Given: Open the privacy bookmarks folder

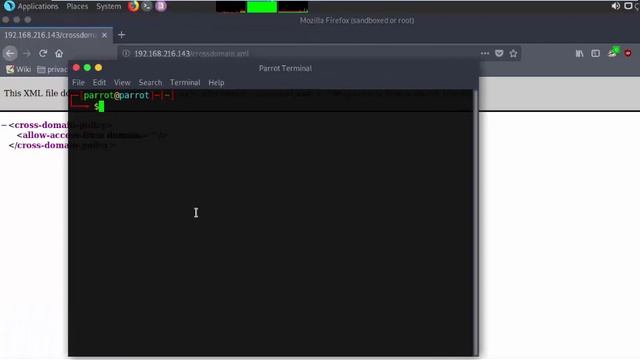Looking at the screenshot, I should tap(52, 69).
